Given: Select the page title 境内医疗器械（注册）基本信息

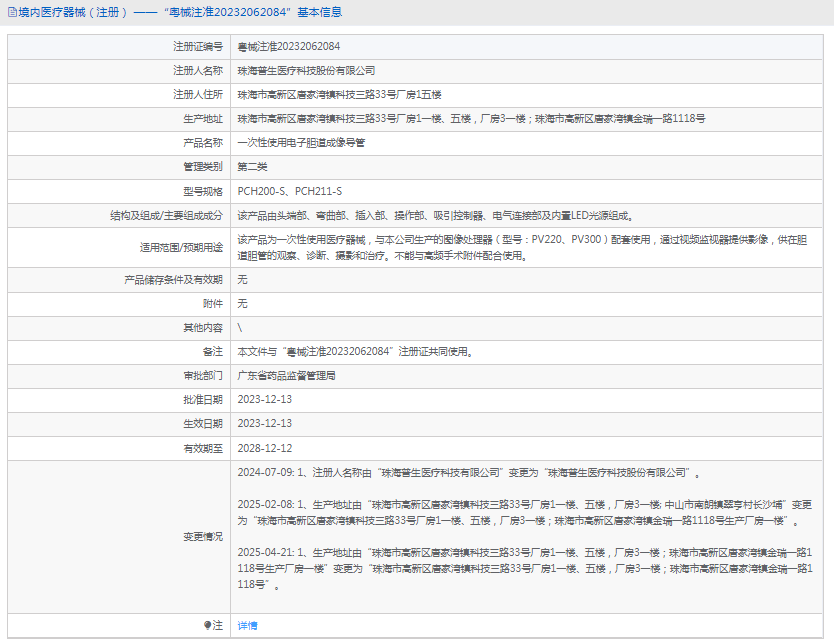Looking at the screenshot, I should tap(180, 12).
